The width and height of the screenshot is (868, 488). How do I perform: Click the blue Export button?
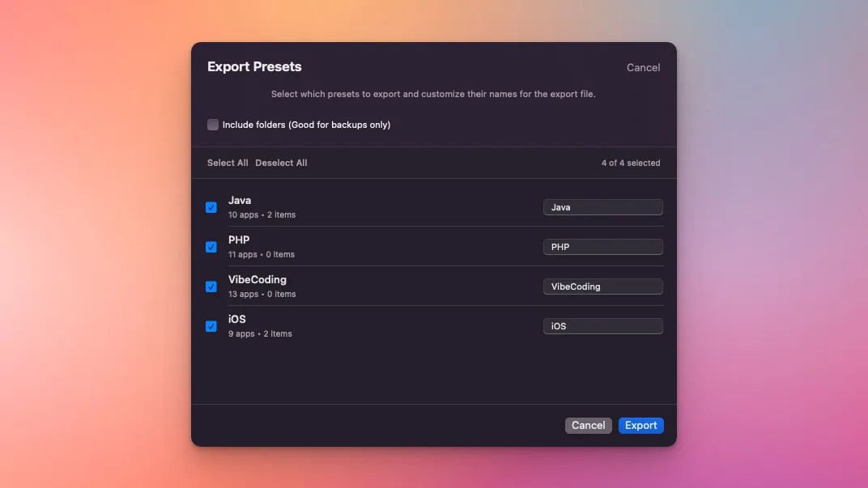[641, 426]
